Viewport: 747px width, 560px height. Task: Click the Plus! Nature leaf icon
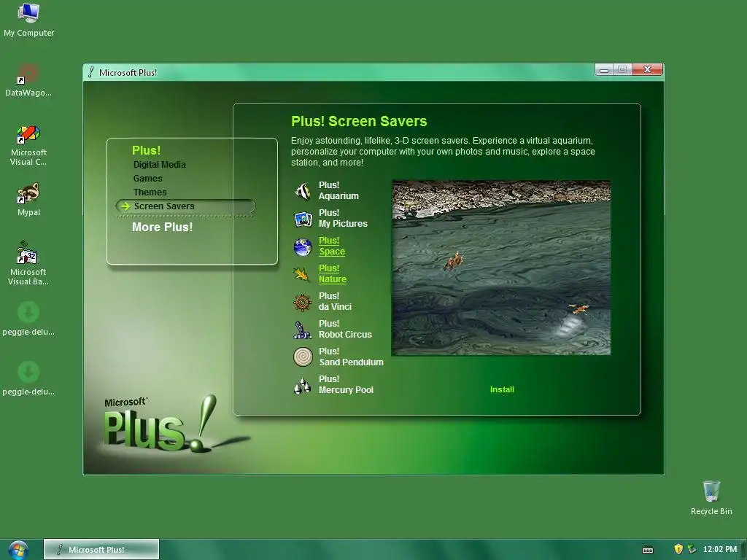point(303,274)
